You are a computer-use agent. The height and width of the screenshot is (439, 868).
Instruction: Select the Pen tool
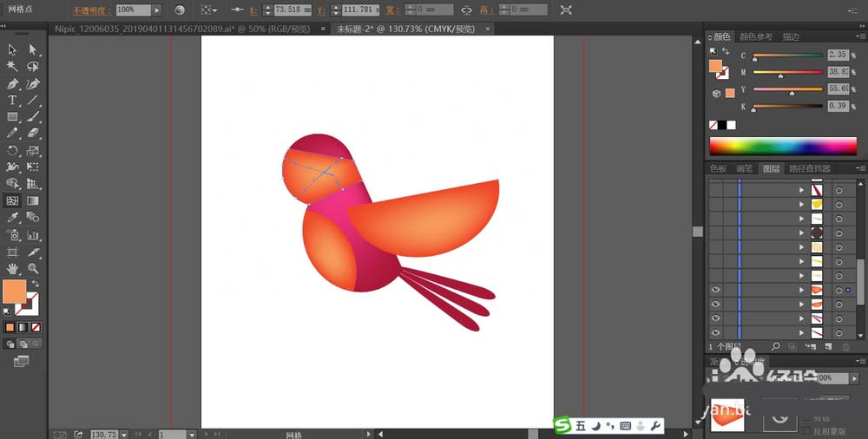click(x=12, y=83)
